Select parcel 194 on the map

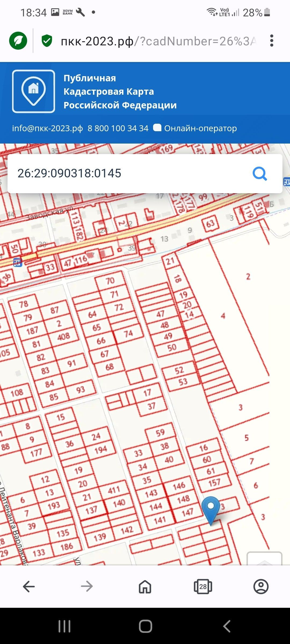click(101, 449)
